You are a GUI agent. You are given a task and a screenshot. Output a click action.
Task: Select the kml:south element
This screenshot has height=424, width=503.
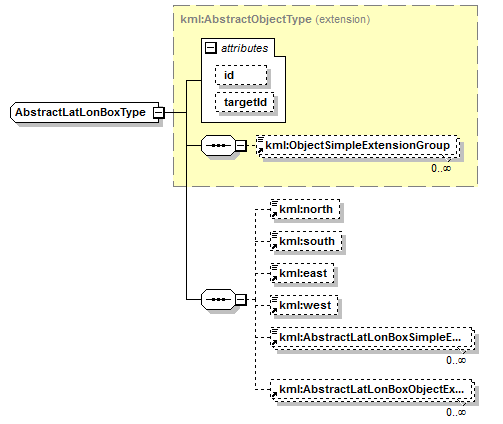[x=306, y=241]
